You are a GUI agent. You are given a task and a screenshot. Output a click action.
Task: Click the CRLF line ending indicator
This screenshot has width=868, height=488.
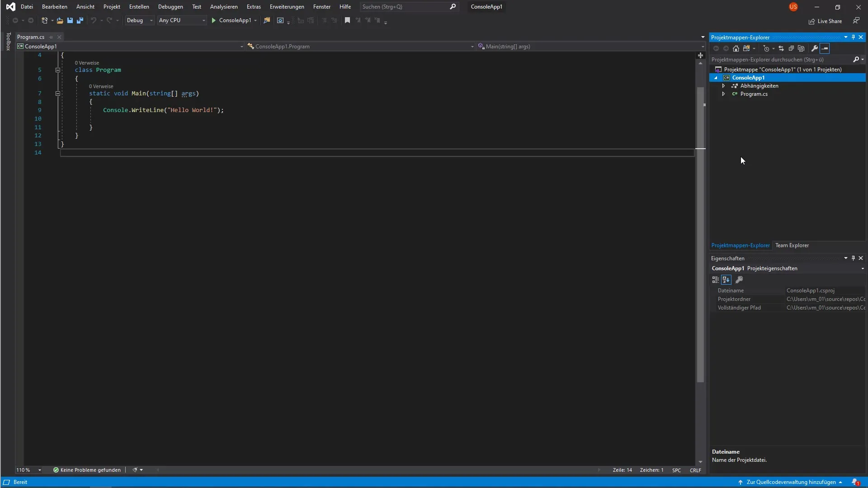[x=695, y=470]
